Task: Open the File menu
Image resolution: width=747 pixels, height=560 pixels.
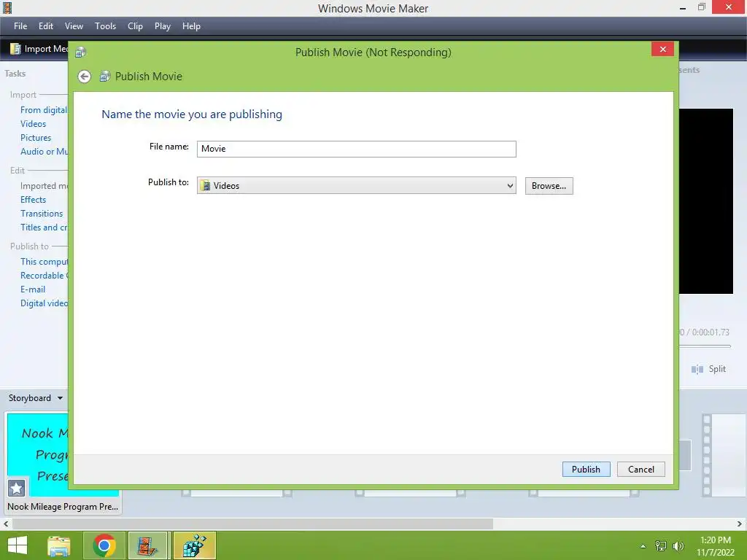Action: [20, 26]
